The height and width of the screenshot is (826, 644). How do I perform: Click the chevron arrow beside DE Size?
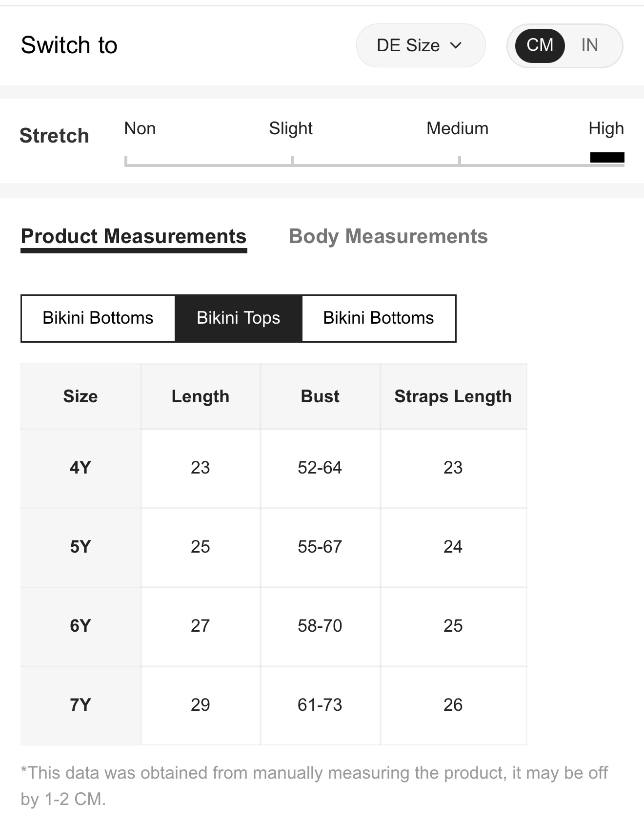tap(456, 45)
